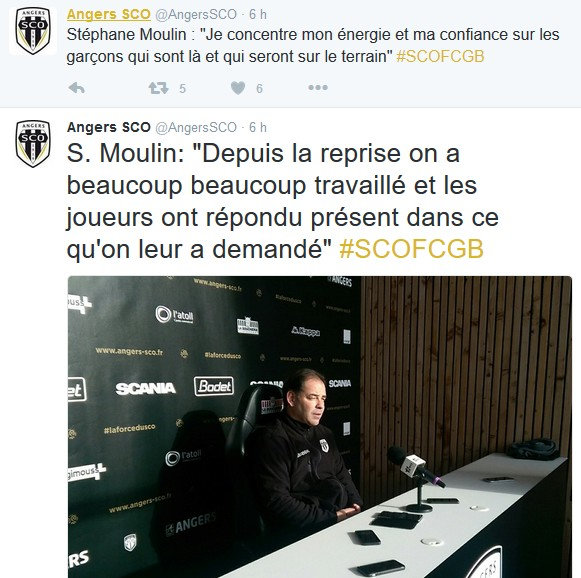The height and width of the screenshot is (578, 581).
Task: Click the @AngersSCO handle on the second tweet
Action: (x=196, y=127)
